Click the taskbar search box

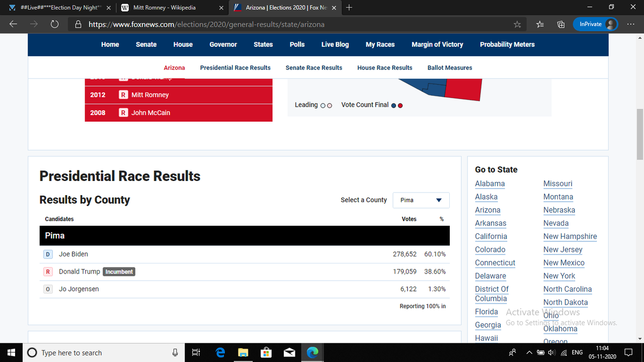(104, 352)
